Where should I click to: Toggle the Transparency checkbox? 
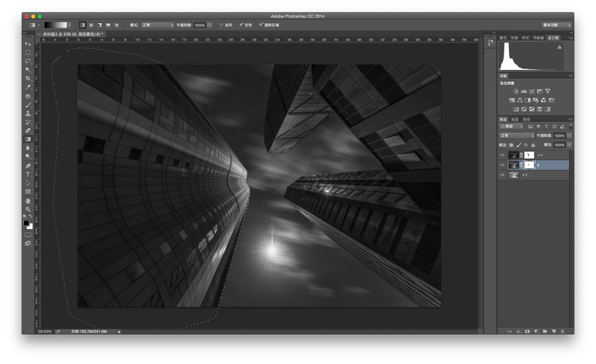pyautogui.click(x=261, y=25)
